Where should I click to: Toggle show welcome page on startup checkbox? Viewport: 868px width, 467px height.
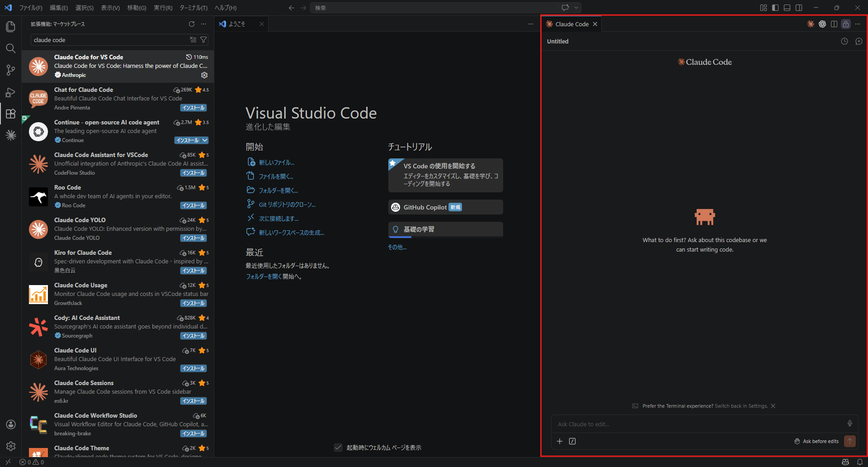[338, 448]
